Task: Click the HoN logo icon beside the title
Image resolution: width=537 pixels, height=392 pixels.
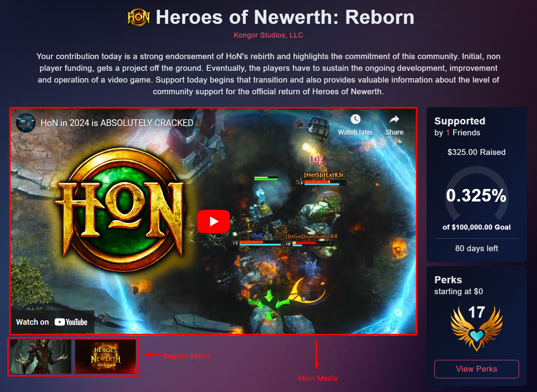Action: [x=139, y=17]
